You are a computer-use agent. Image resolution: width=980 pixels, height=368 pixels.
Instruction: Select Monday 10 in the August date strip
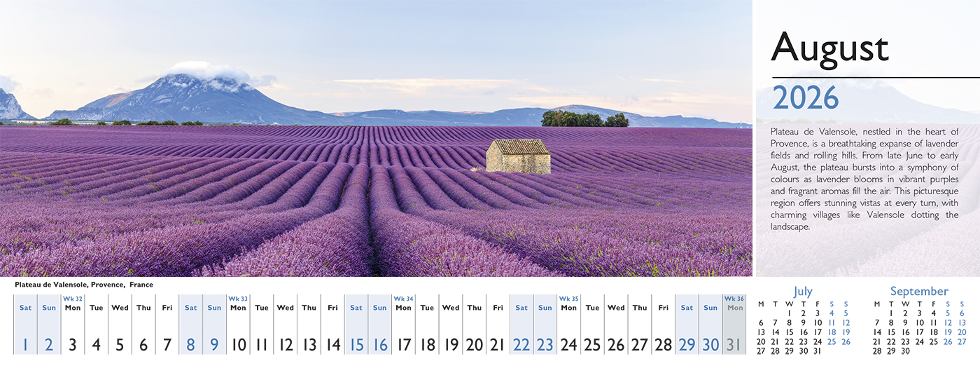click(238, 324)
